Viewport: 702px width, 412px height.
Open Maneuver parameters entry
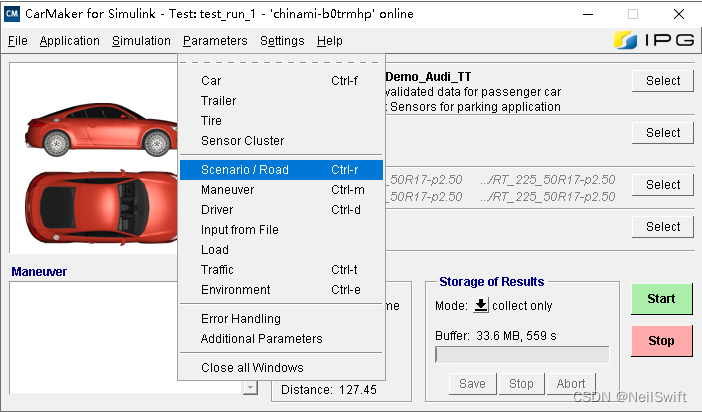281,190
